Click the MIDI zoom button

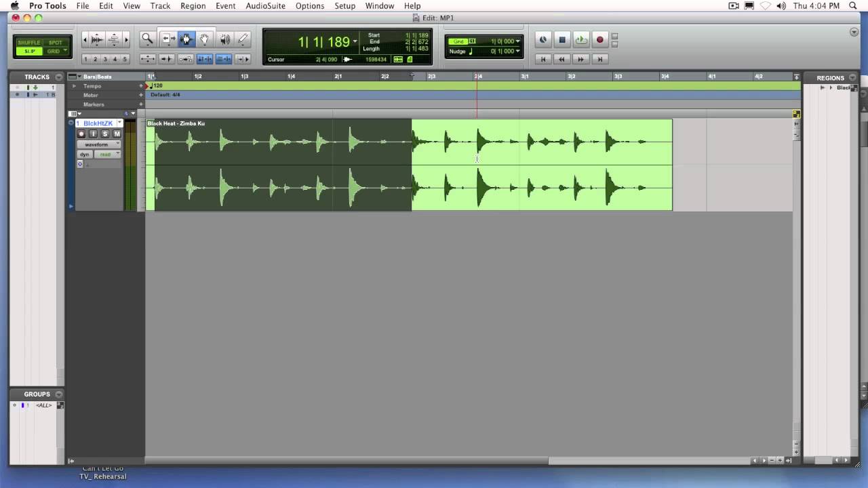coord(114,39)
